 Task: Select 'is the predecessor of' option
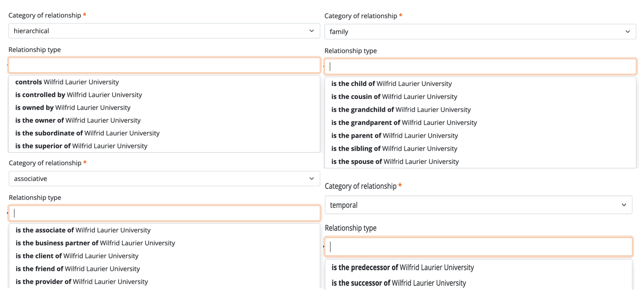click(402, 268)
